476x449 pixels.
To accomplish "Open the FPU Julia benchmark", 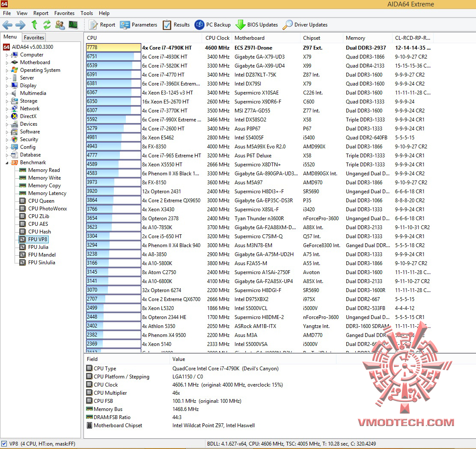I will click(x=34, y=247).
